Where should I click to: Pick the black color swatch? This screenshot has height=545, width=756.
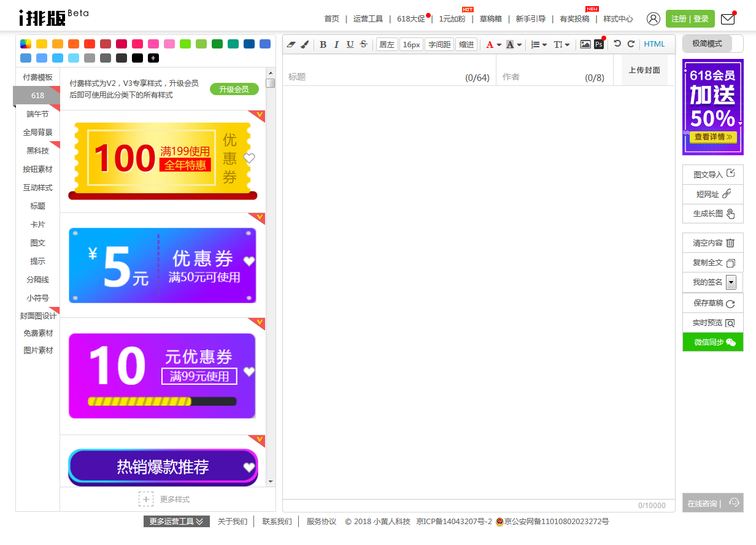pos(137,58)
